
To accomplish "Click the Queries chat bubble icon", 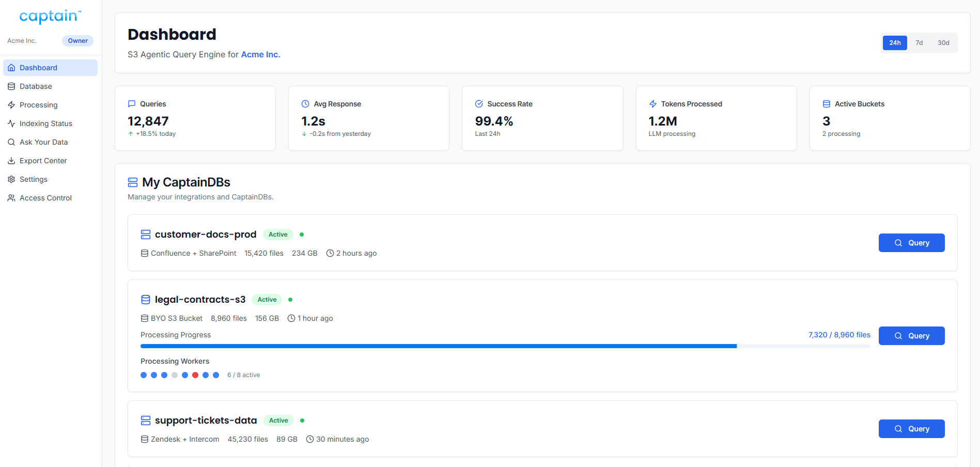I will pyautogui.click(x=132, y=104).
